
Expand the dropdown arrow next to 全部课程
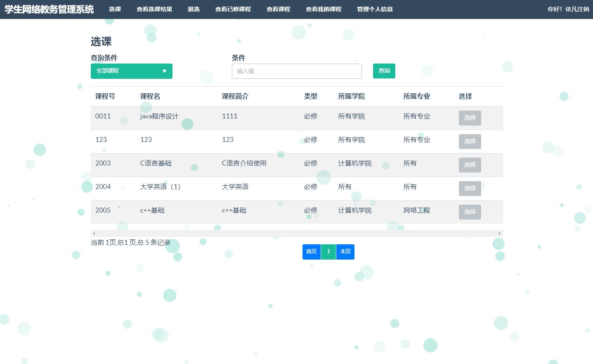(165, 71)
